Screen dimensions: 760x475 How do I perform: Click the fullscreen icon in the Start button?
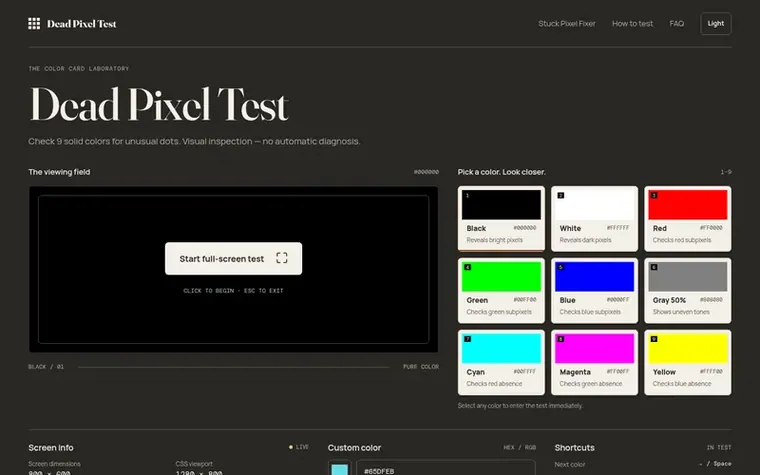282,258
